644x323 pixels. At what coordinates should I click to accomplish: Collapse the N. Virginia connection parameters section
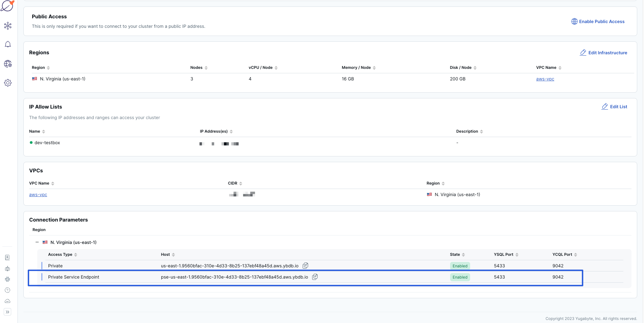[x=37, y=242]
